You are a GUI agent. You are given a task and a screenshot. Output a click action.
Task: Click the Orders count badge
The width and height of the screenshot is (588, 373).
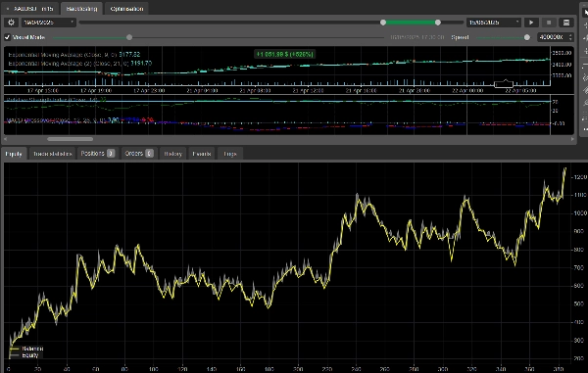pyautogui.click(x=149, y=153)
